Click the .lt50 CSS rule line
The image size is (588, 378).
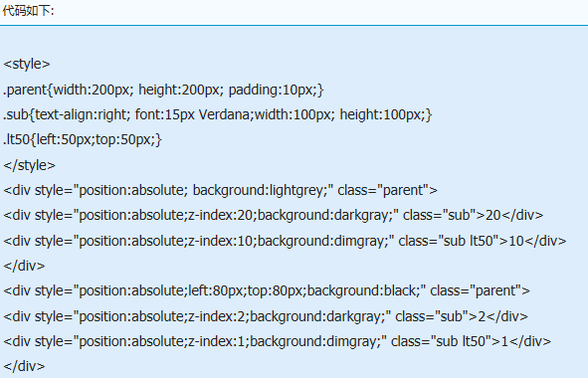[83, 140]
